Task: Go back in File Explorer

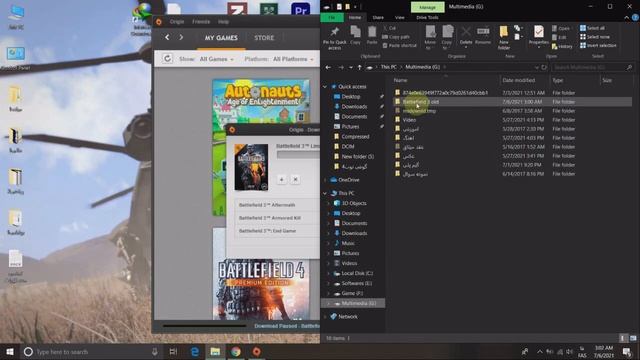Action: pos(328,67)
